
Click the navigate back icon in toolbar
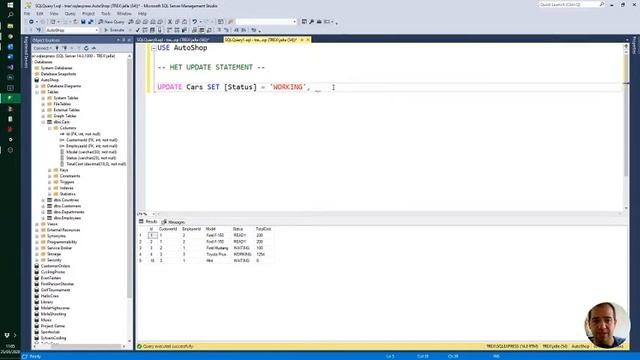tap(31, 22)
